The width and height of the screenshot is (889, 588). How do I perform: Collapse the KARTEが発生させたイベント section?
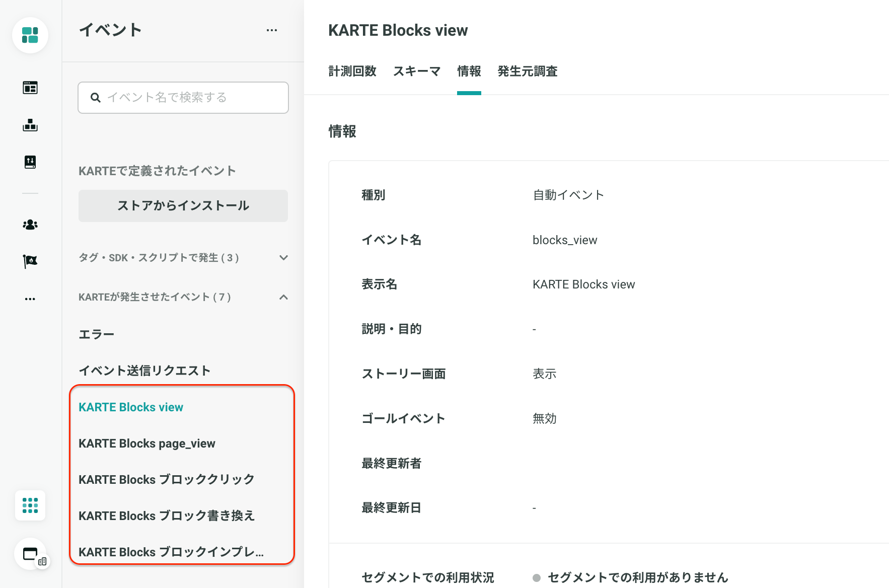pyautogui.click(x=183, y=297)
